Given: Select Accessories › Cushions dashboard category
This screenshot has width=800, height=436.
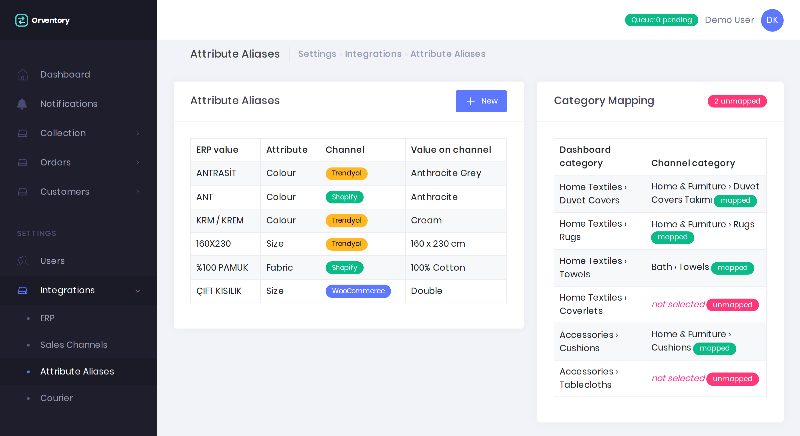Looking at the screenshot, I should pyautogui.click(x=589, y=342).
